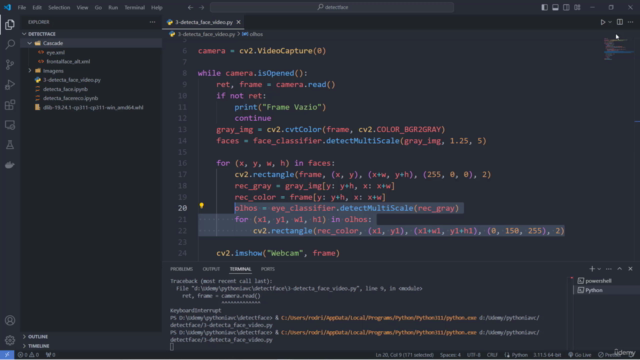Open the Source Control view

coord(10,64)
